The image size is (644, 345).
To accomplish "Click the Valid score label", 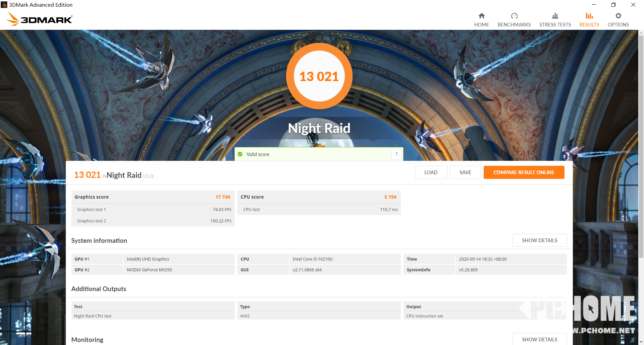I will coord(258,154).
